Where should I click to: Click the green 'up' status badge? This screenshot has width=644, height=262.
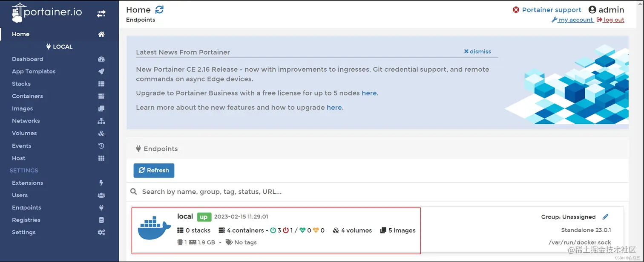point(204,217)
